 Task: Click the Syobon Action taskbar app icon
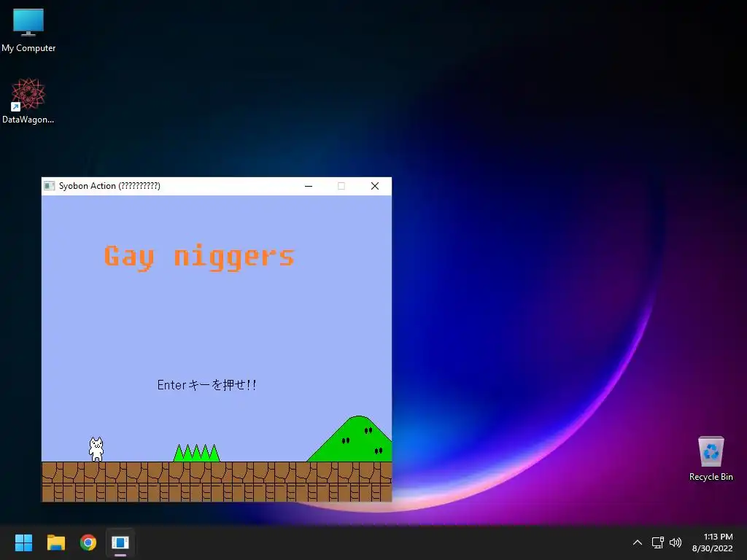(x=120, y=542)
